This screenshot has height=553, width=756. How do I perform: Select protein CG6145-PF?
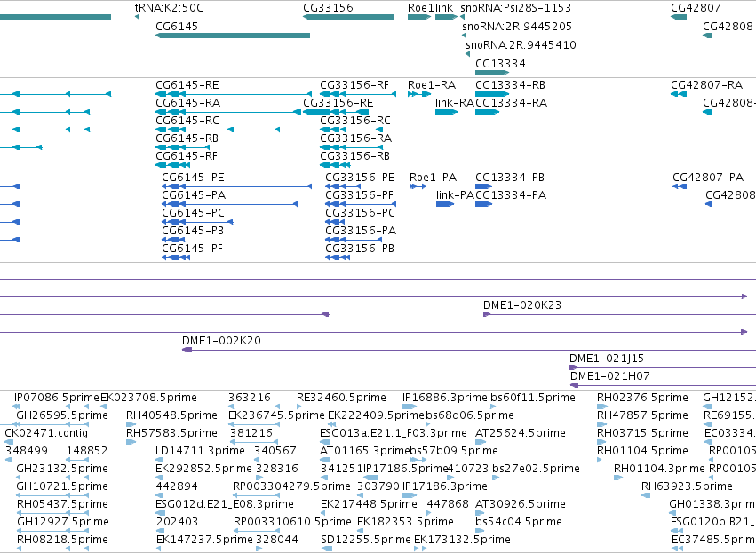coord(176,257)
